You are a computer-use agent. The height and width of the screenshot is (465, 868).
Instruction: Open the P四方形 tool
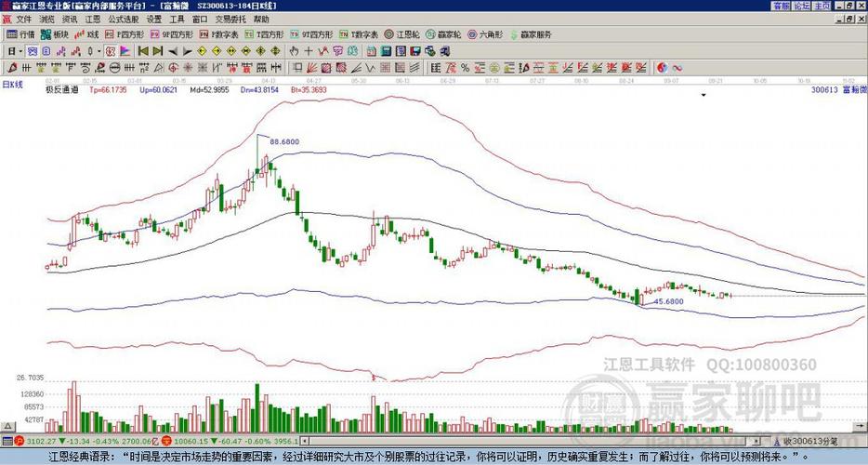tap(124, 34)
